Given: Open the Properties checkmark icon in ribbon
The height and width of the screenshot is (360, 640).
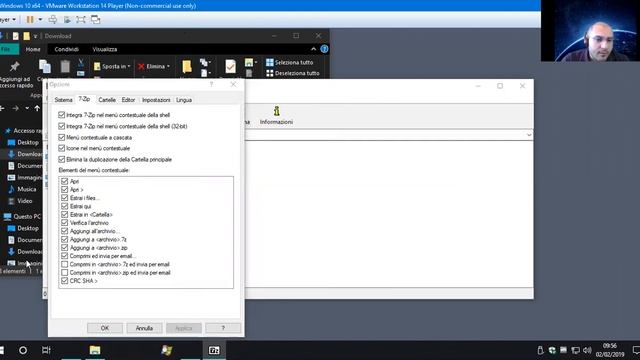Looking at the screenshot, I should [230, 67].
